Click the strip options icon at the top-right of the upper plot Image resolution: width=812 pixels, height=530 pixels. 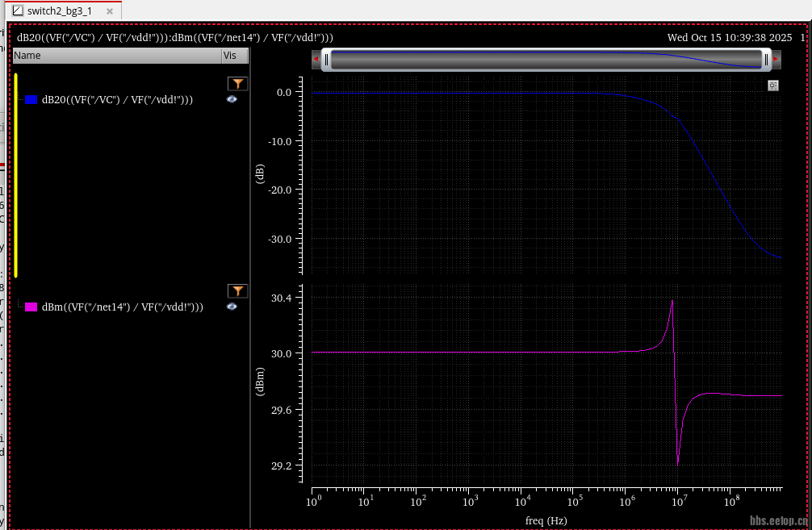tap(773, 86)
